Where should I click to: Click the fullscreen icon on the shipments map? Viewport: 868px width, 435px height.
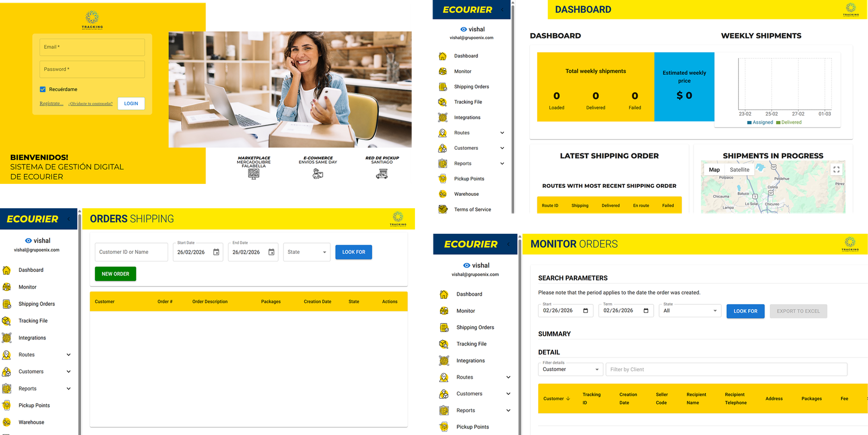tap(836, 170)
